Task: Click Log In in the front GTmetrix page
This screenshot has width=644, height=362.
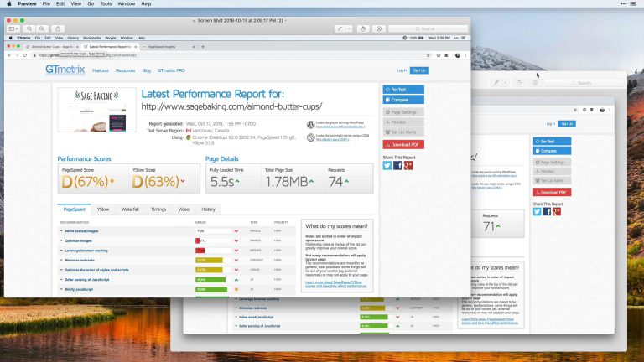Action: pos(402,70)
